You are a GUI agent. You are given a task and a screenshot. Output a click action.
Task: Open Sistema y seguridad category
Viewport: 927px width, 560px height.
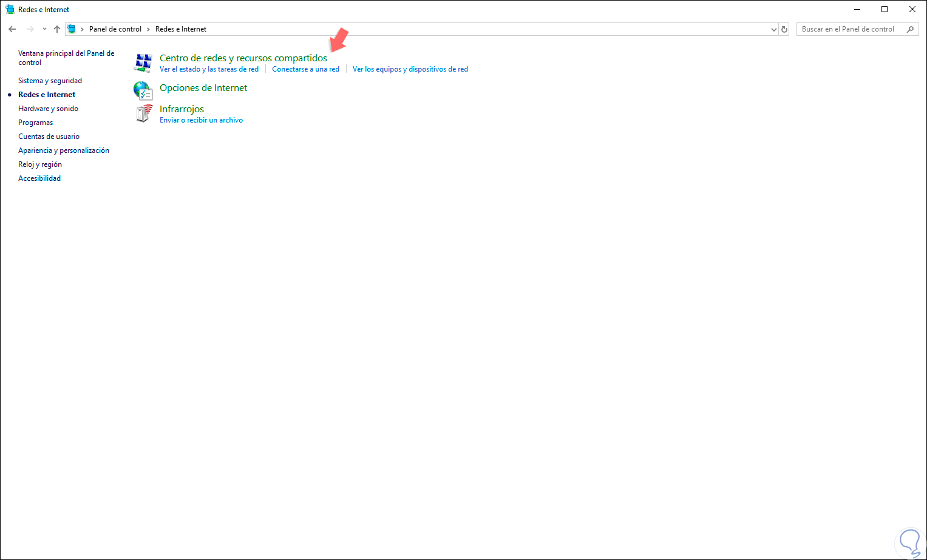pos(50,81)
